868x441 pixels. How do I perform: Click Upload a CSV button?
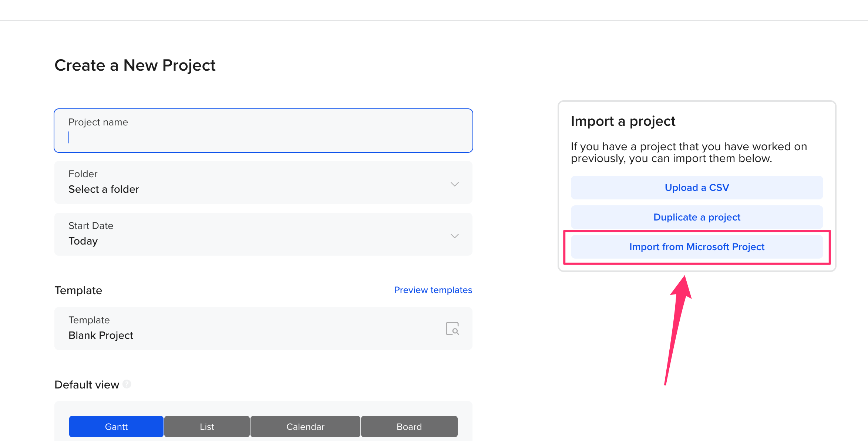(x=697, y=188)
